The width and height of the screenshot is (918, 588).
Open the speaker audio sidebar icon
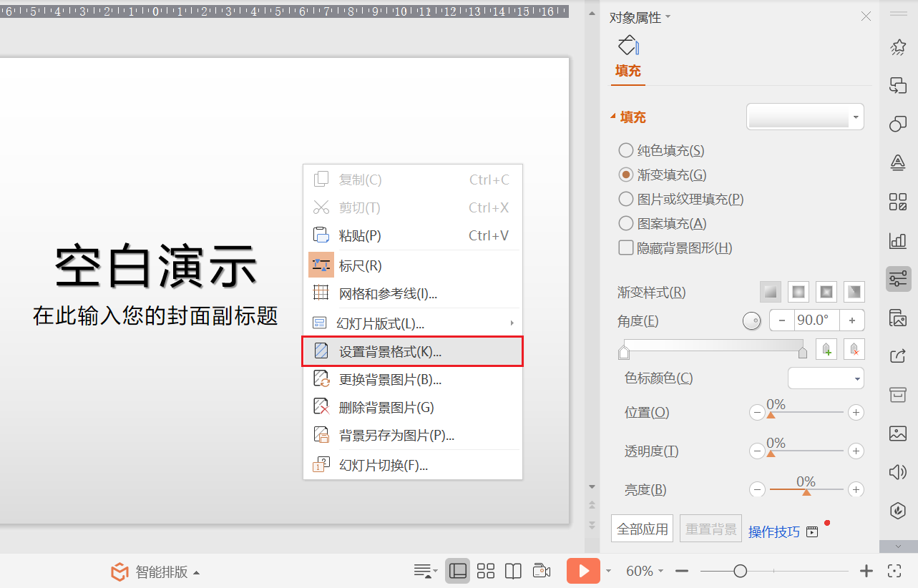pyautogui.click(x=898, y=472)
